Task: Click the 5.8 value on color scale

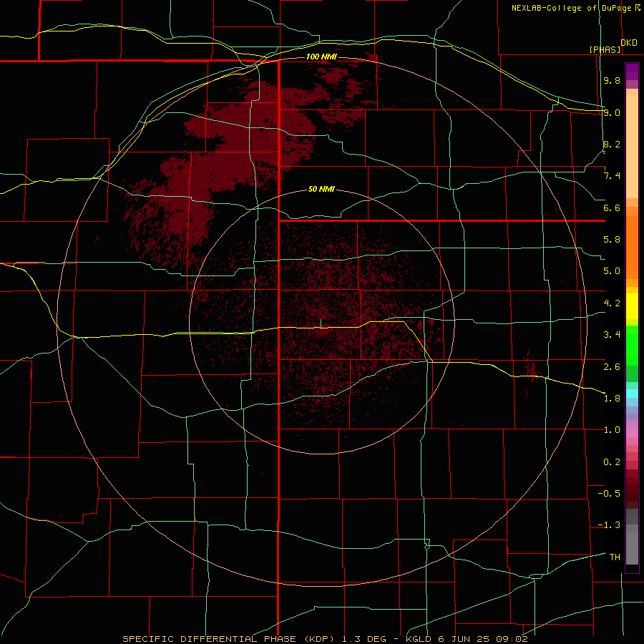Action: [x=612, y=240]
